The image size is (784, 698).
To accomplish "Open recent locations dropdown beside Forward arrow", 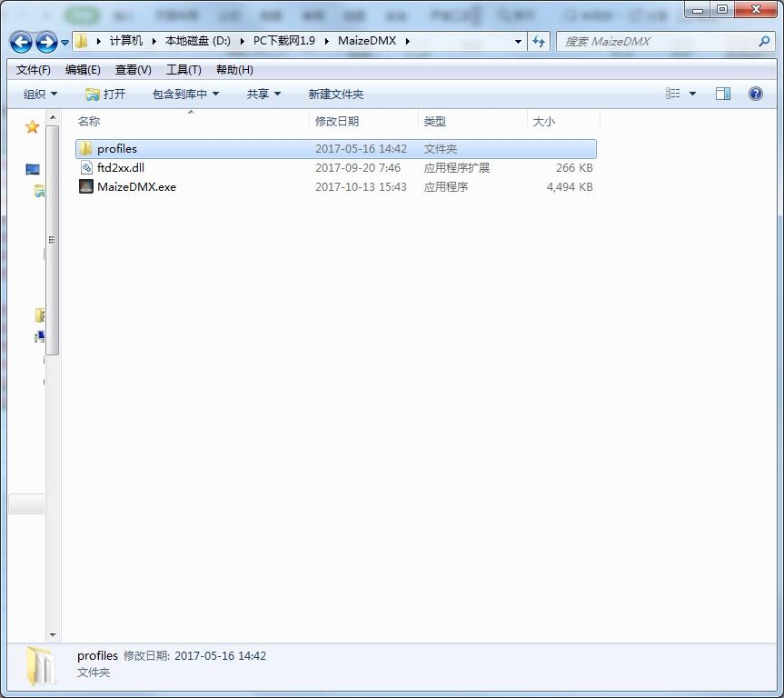I will pyautogui.click(x=65, y=43).
